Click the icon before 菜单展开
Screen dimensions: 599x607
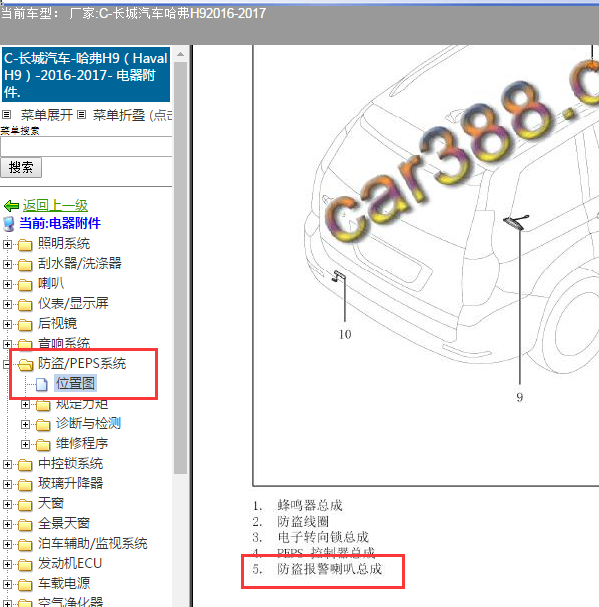click(6, 115)
